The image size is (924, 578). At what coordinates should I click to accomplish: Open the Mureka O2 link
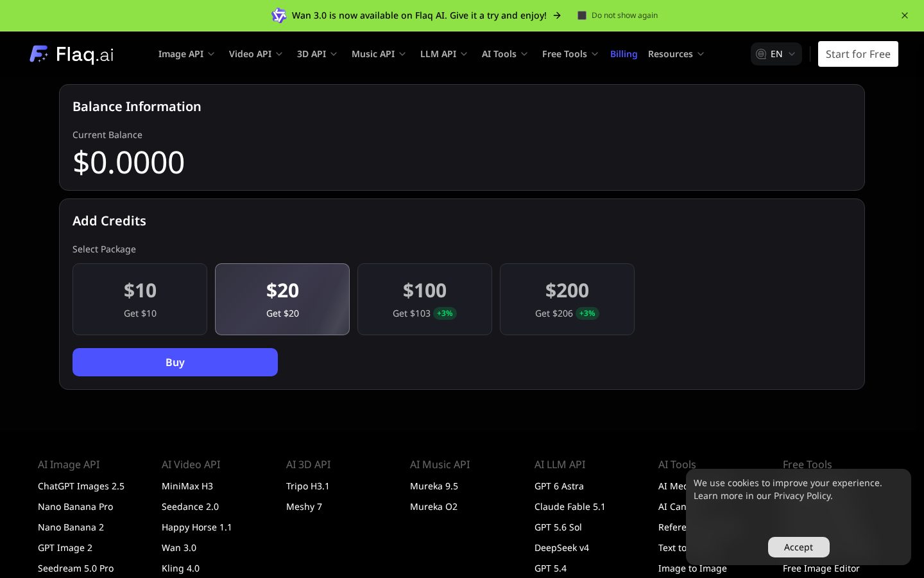pyautogui.click(x=434, y=507)
